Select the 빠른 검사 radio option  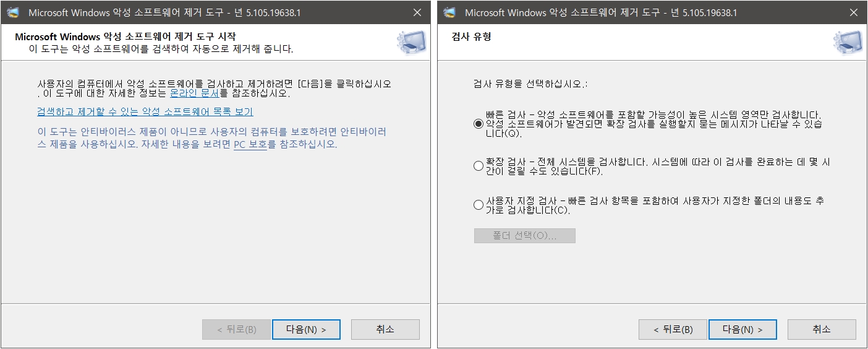click(x=478, y=124)
